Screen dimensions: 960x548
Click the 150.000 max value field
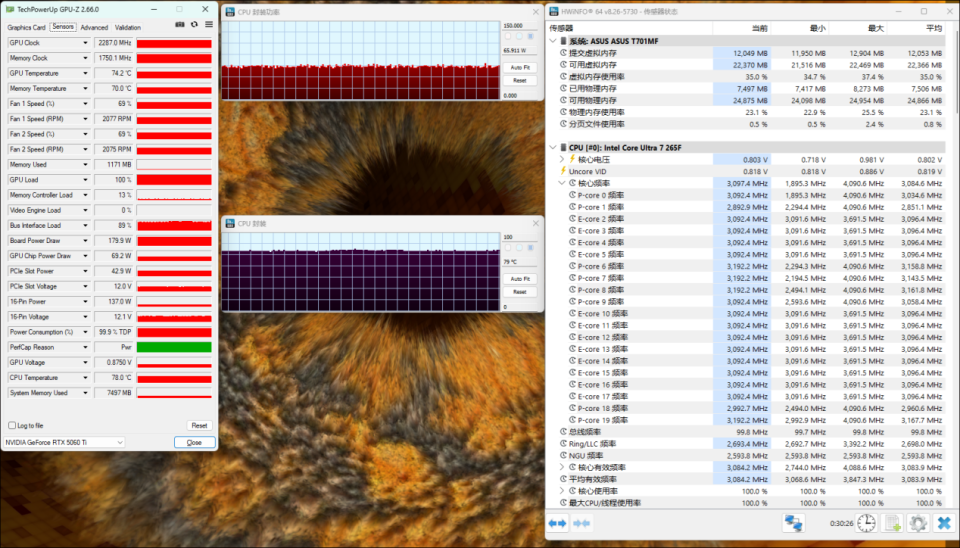tap(517, 26)
